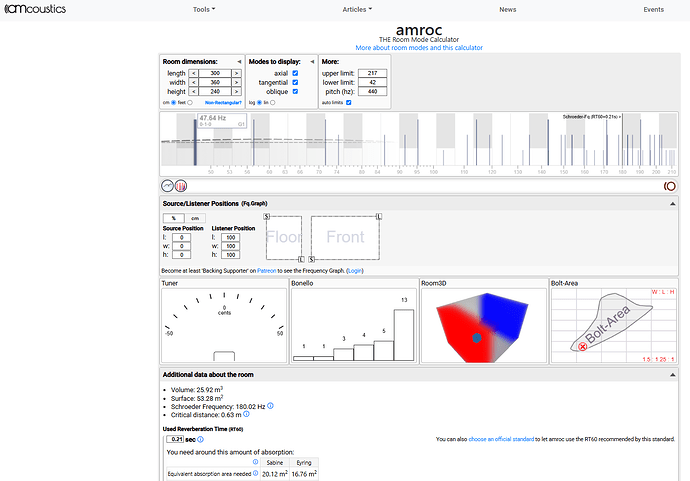
Task: Click the S marker in Floor view
Action: point(267,217)
